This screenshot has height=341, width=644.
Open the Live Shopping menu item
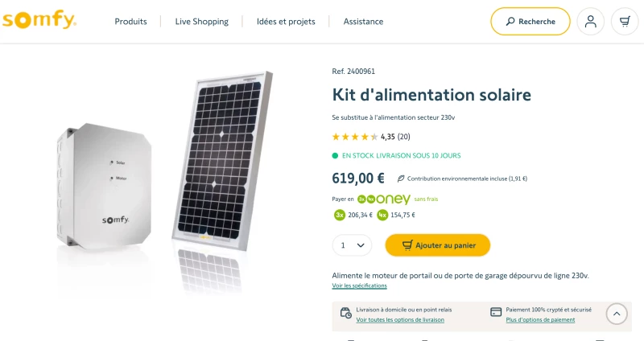202,22
